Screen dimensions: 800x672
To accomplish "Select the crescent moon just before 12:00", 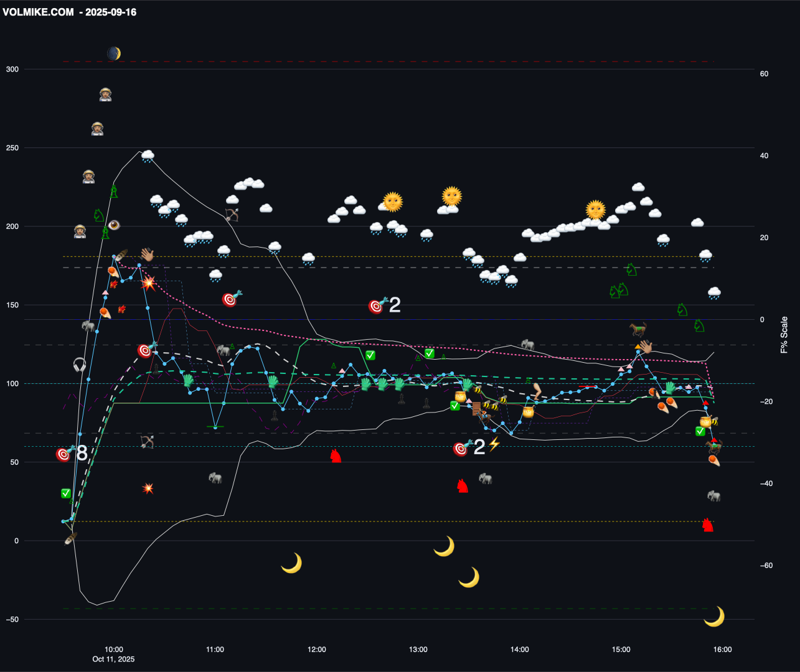I will tap(291, 563).
